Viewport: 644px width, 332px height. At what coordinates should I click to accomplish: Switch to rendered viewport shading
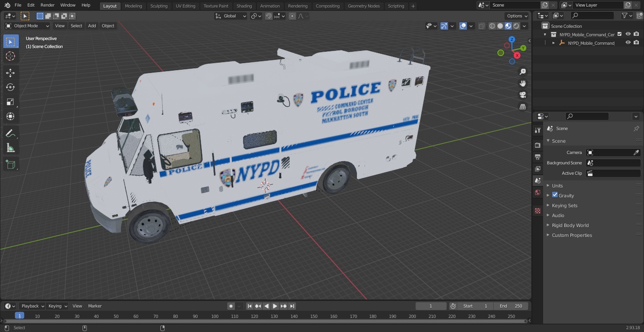[x=516, y=26]
